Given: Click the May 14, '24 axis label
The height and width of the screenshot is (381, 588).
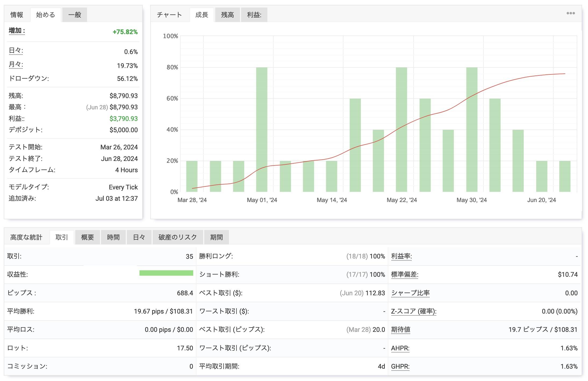Looking at the screenshot, I should point(332,200).
